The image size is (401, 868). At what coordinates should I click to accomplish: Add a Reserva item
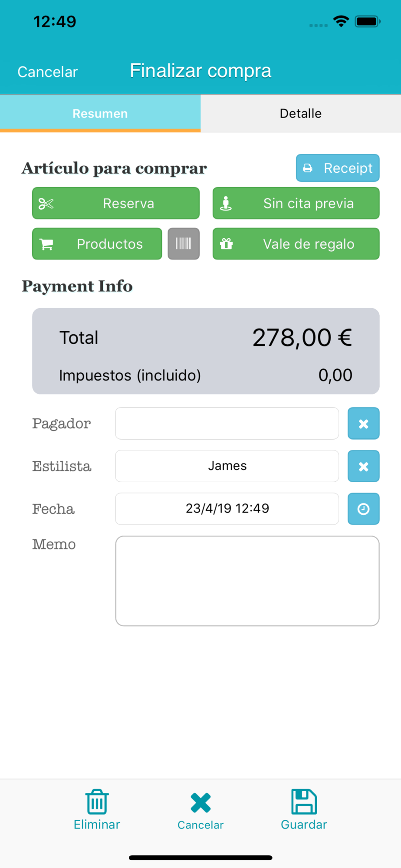(116, 203)
